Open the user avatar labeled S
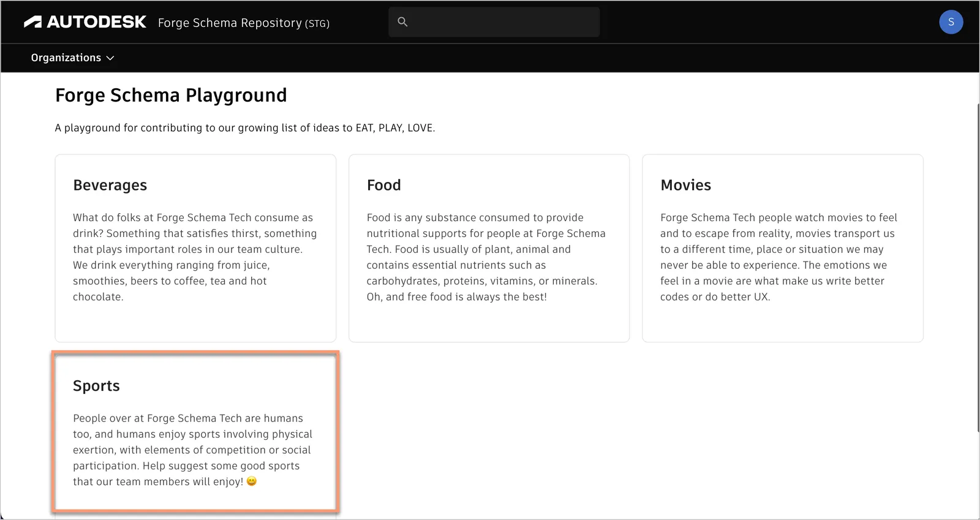Image resolution: width=980 pixels, height=520 pixels. [x=951, y=22]
